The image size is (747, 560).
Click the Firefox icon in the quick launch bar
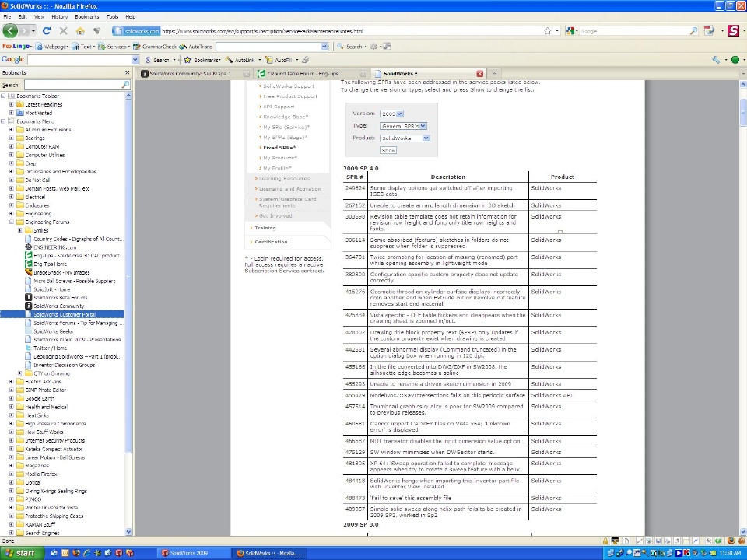tap(76, 553)
